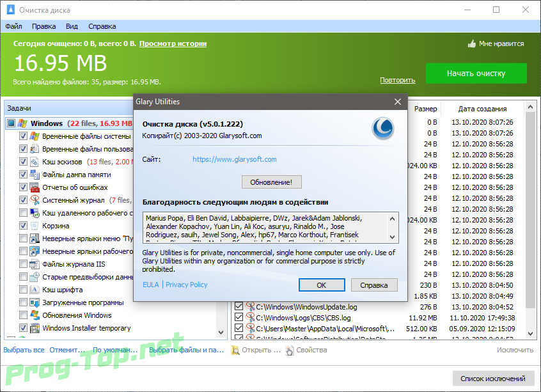Click the Windows flag icon in task tree
541x392 pixels.
22,123
